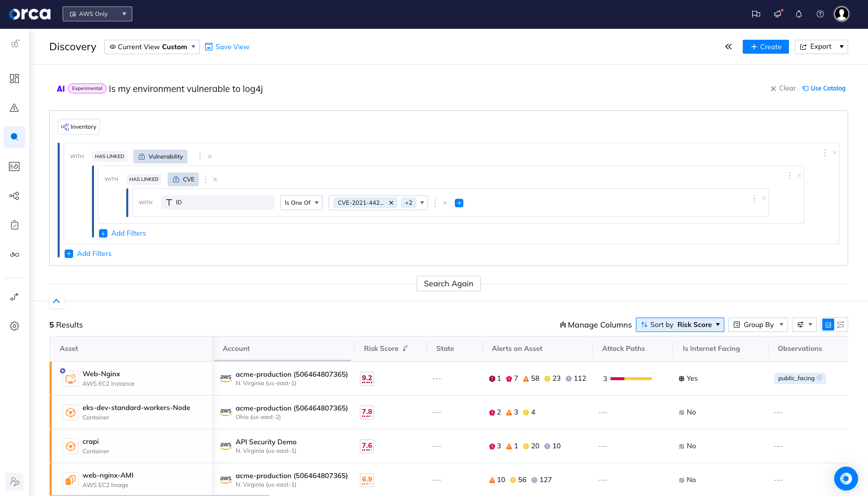This screenshot has height=496, width=868.
Task: Switch to table list view
Action: pyautogui.click(x=828, y=325)
